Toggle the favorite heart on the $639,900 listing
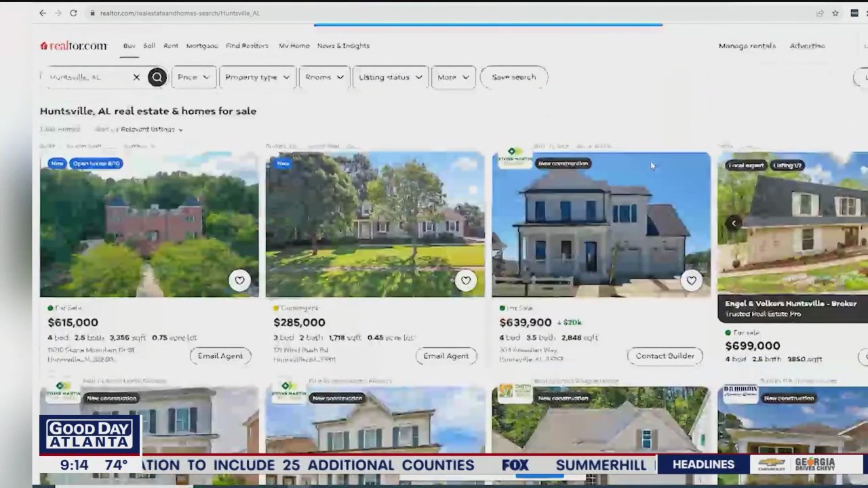868x488 pixels. point(692,280)
